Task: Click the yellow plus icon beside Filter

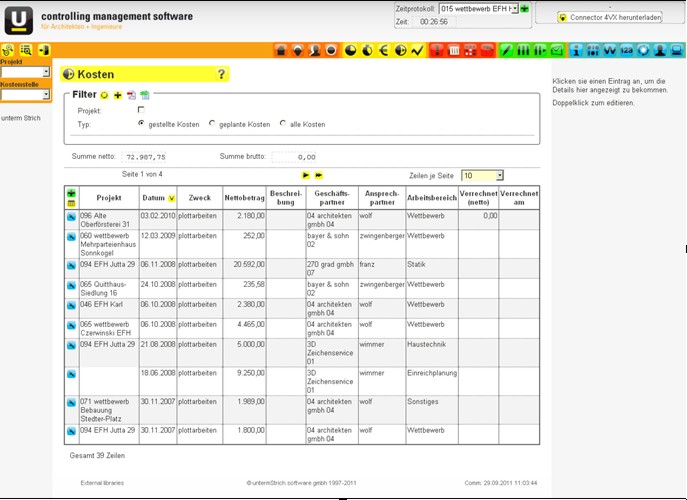Action: pyautogui.click(x=117, y=95)
